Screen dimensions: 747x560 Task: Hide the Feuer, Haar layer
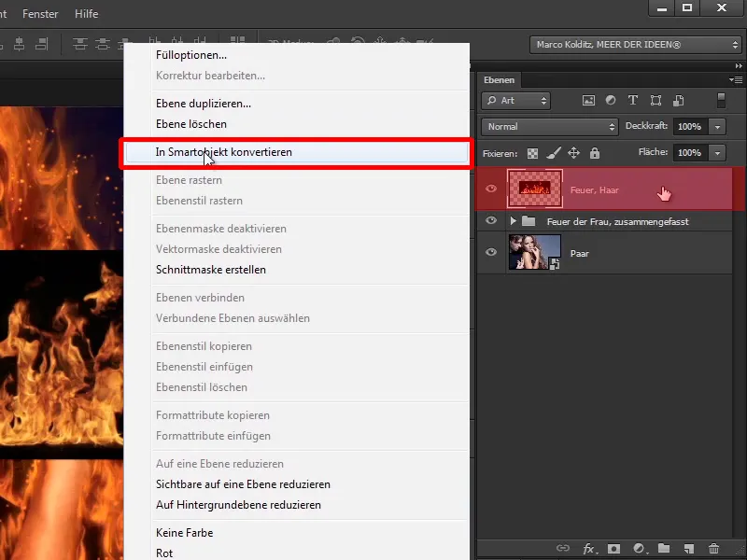491,189
